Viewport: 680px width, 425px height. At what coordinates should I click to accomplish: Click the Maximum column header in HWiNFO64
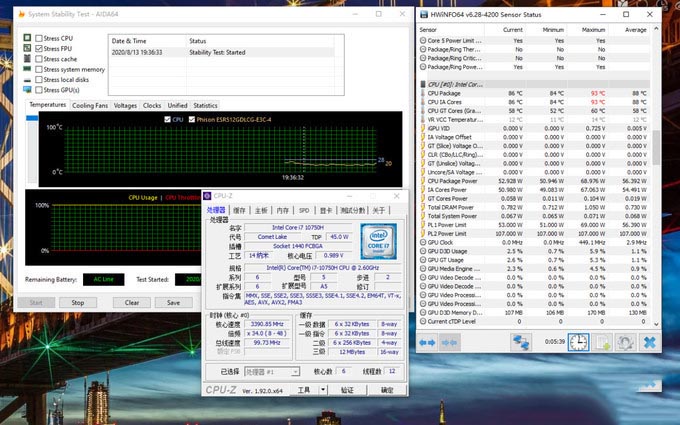click(x=588, y=30)
